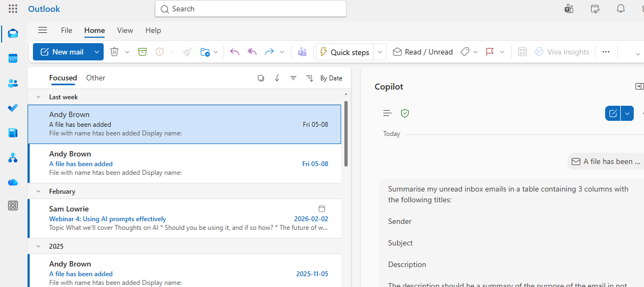Open Copilot chat list menu icon

click(x=387, y=113)
